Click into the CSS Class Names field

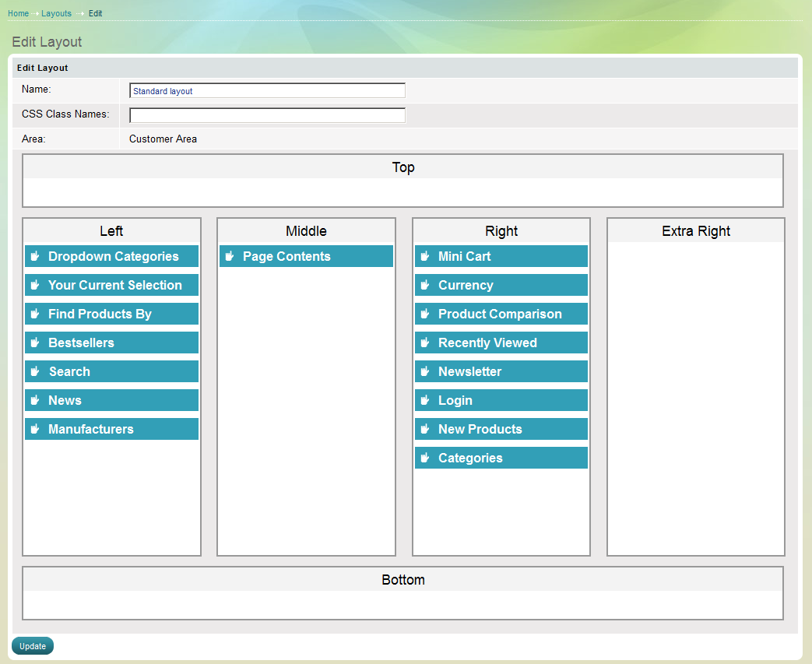267,115
